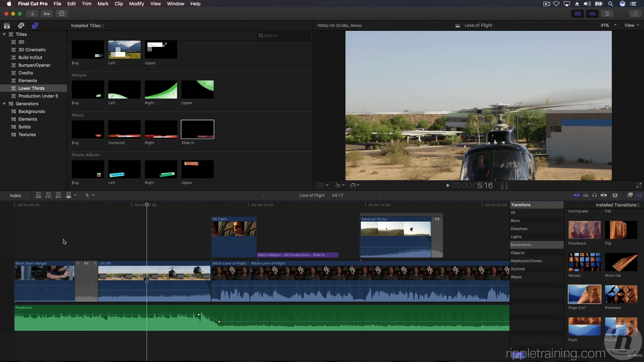Collapse the Titles category triangle
This screenshot has height=362, width=644.
point(4,35)
